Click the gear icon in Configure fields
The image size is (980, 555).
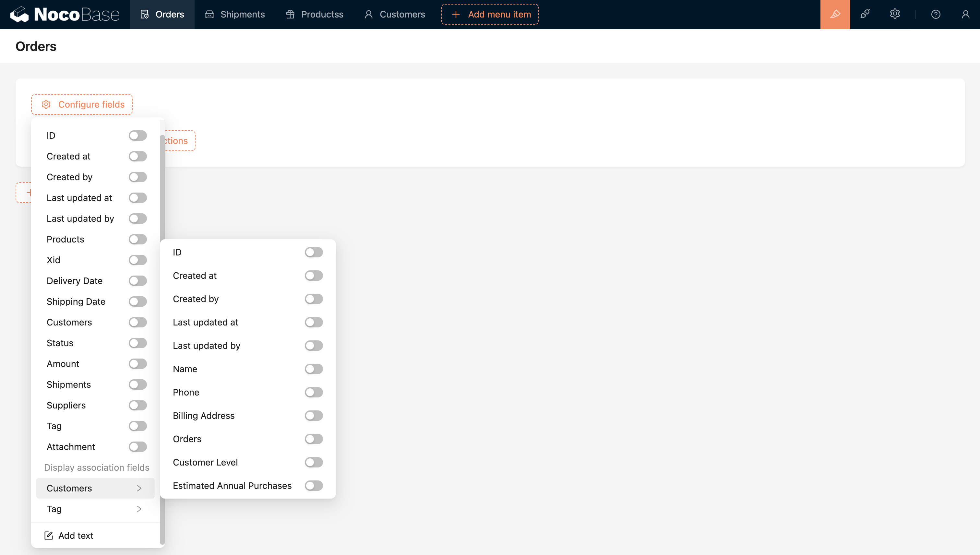[46, 104]
